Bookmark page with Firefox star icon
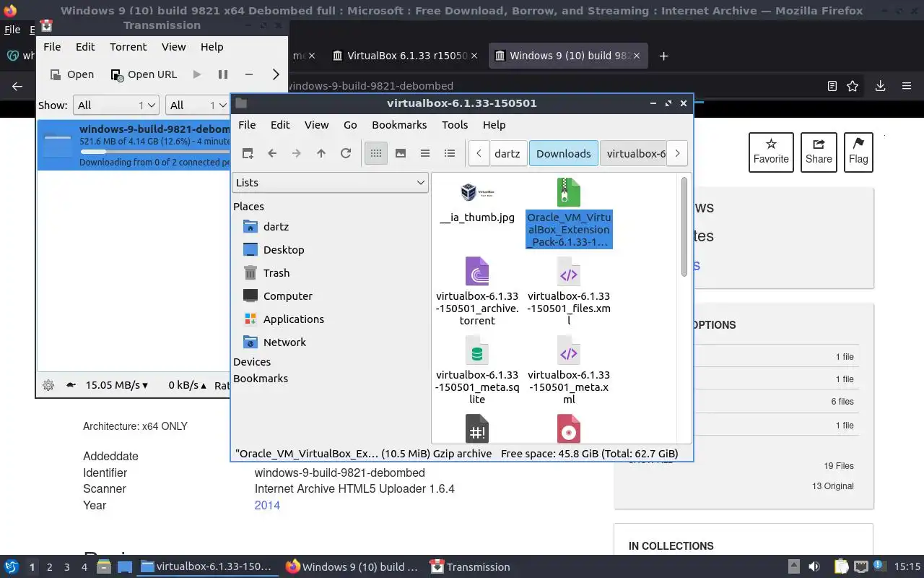 853,86
